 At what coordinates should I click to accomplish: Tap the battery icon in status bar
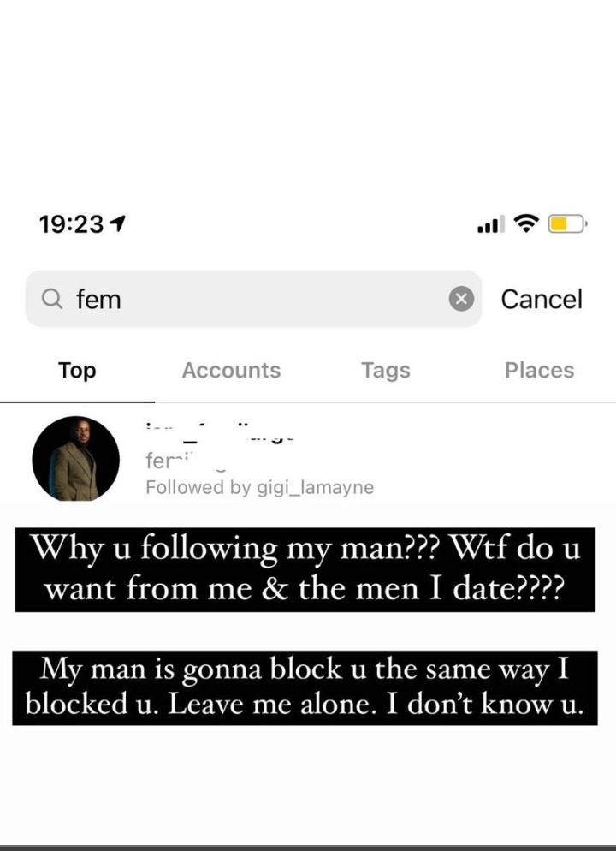pos(567,223)
